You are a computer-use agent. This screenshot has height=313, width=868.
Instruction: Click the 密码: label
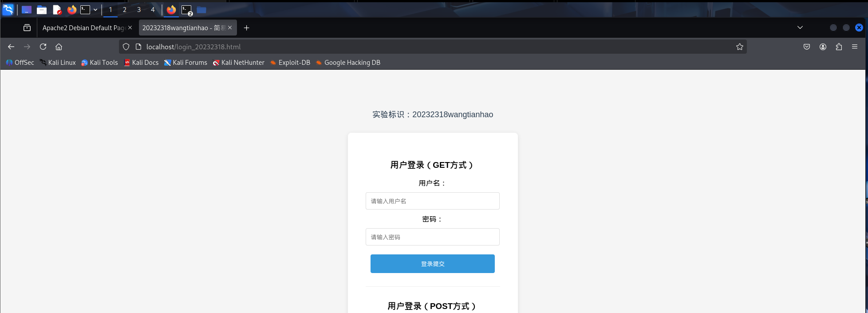[433, 219]
